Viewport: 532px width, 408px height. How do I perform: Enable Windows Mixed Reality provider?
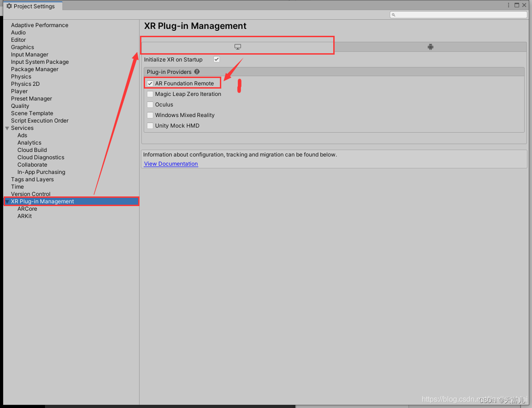tap(150, 115)
